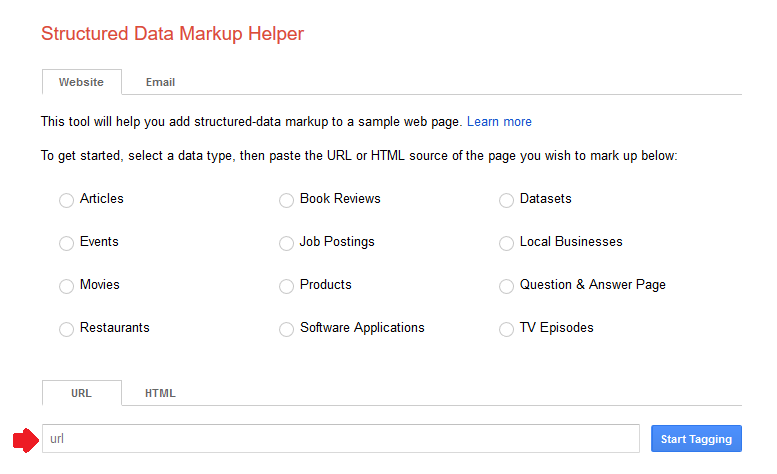
Task: Choose Software Applications data type
Action: click(286, 329)
